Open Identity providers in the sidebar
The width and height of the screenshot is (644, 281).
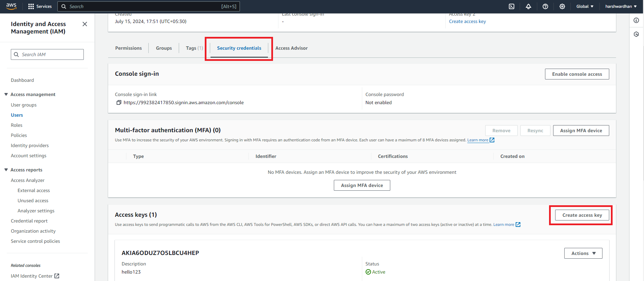30,145
